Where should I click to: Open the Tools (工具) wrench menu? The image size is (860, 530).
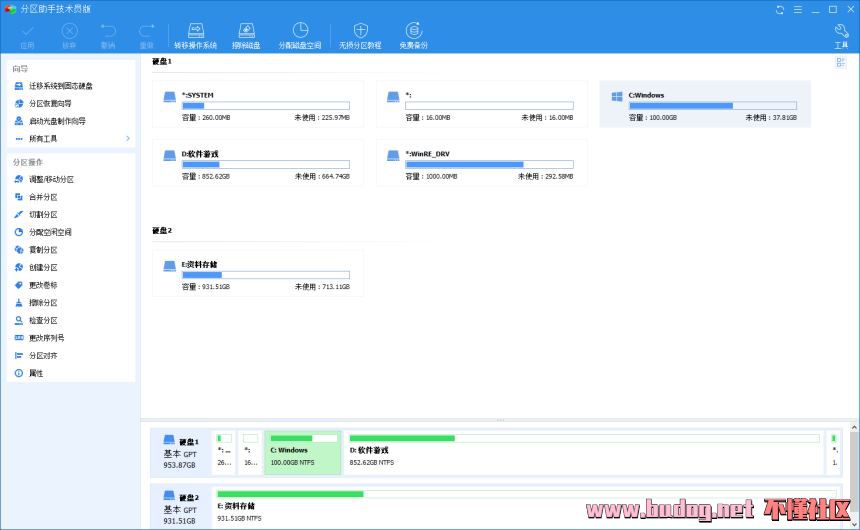(x=841, y=36)
